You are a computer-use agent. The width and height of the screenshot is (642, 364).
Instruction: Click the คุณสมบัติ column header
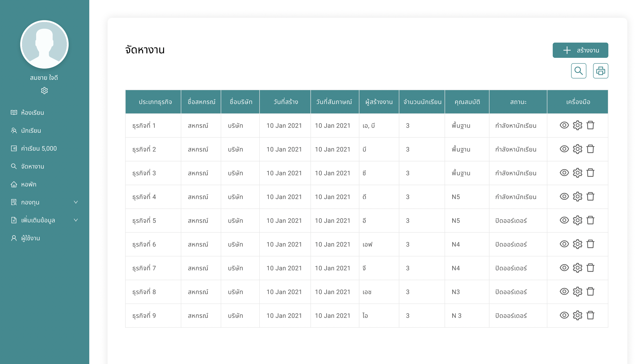[467, 102]
